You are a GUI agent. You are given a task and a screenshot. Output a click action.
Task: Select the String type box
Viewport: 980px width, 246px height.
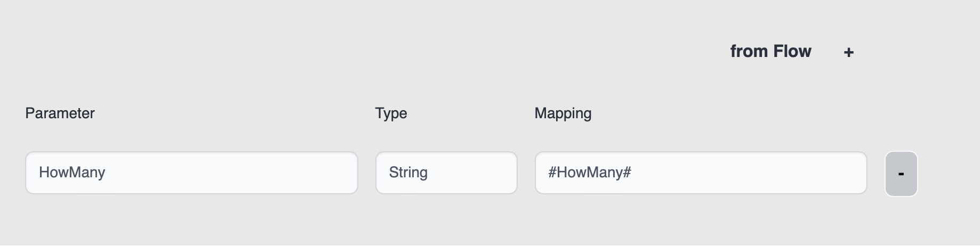pyautogui.click(x=446, y=173)
